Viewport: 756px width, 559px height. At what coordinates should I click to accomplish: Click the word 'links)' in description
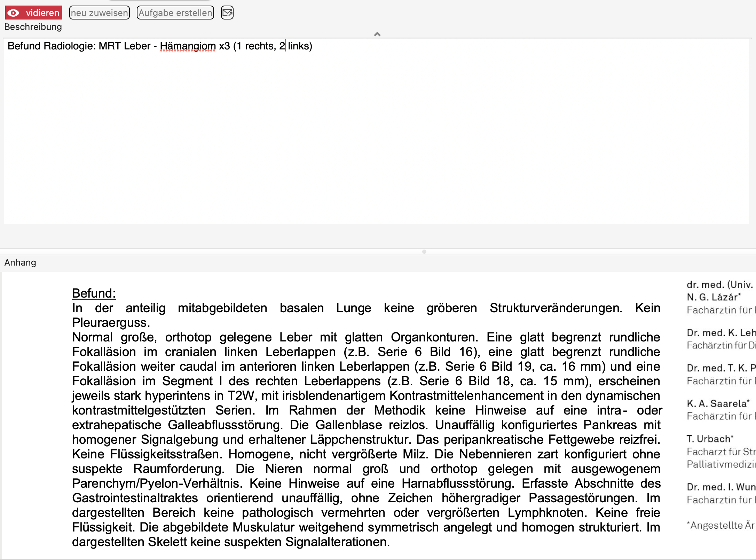(x=300, y=46)
